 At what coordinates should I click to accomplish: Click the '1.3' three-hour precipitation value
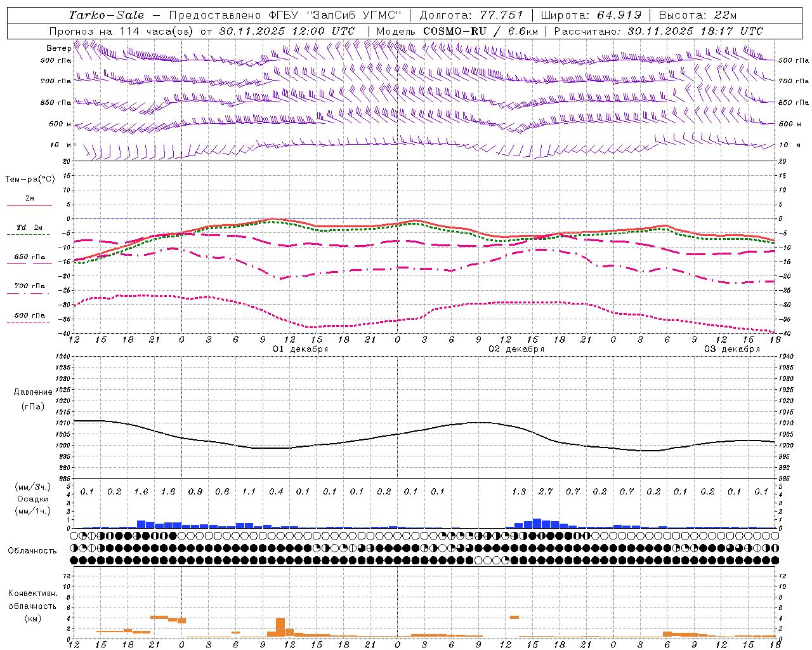click(x=519, y=491)
